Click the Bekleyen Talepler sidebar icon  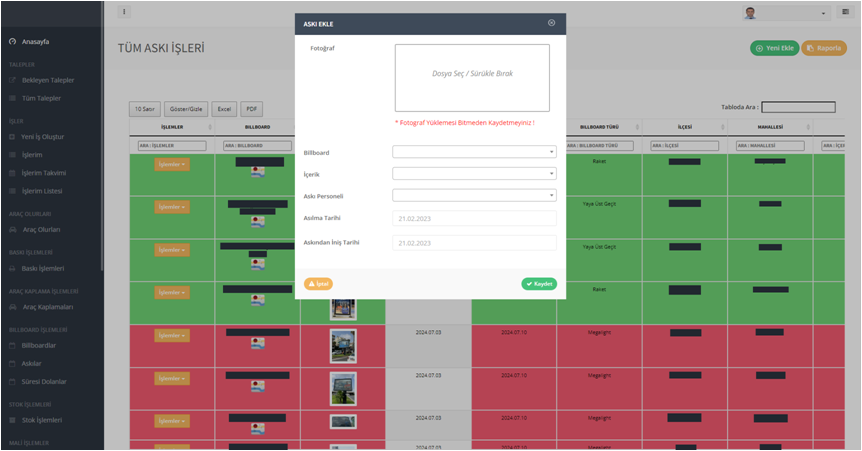(x=12, y=80)
